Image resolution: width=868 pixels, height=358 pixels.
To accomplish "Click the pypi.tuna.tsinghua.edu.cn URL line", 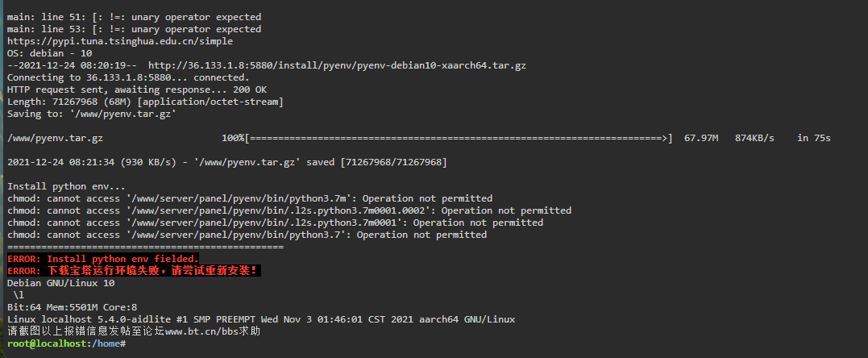I will [120, 42].
